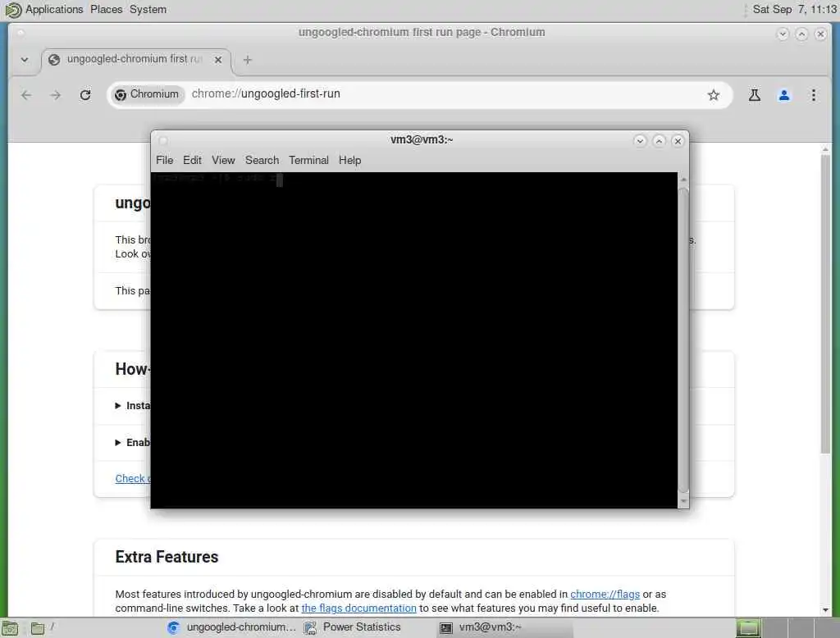Image resolution: width=840 pixels, height=638 pixels.
Task: Open the file manager folder icon
Action: (x=38, y=628)
